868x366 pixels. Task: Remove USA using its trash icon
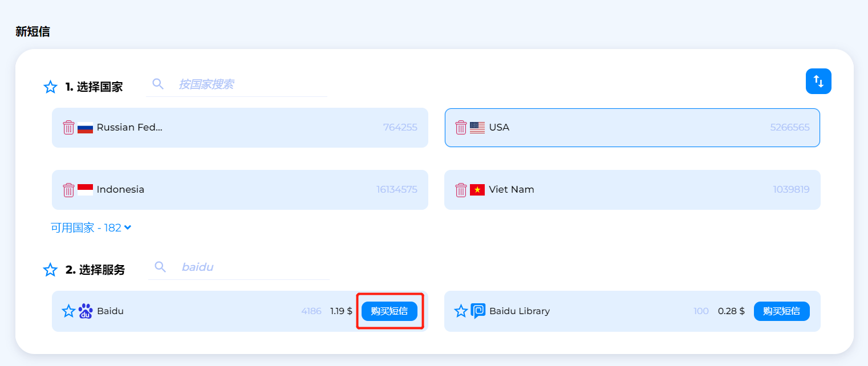(461, 127)
